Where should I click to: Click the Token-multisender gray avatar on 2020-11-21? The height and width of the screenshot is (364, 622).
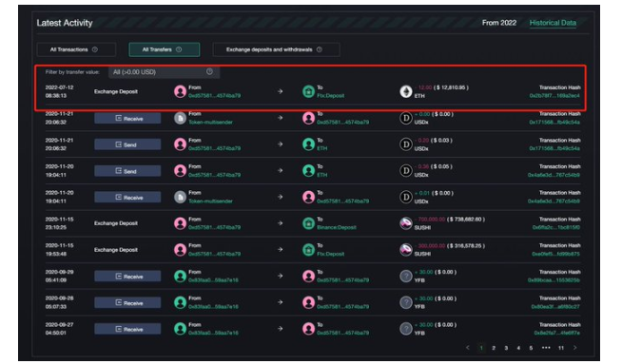pyautogui.click(x=180, y=118)
